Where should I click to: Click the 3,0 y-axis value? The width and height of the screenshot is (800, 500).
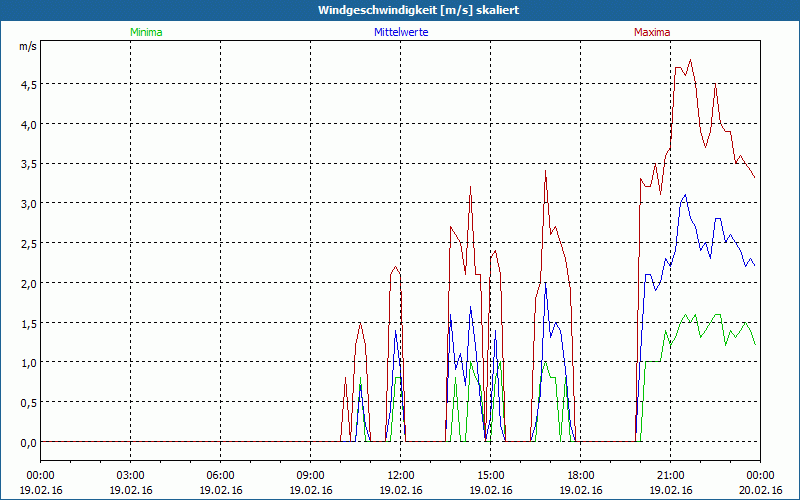pos(29,204)
